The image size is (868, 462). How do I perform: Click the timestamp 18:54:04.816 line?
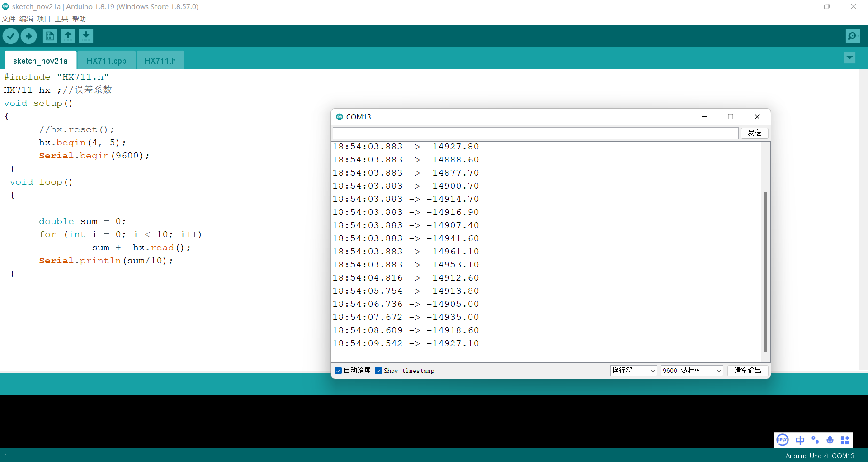tap(406, 278)
